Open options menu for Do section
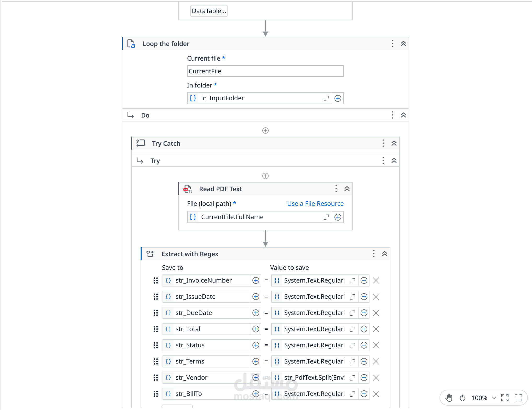Viewport: 532px width, 410px height. point(392,115)
